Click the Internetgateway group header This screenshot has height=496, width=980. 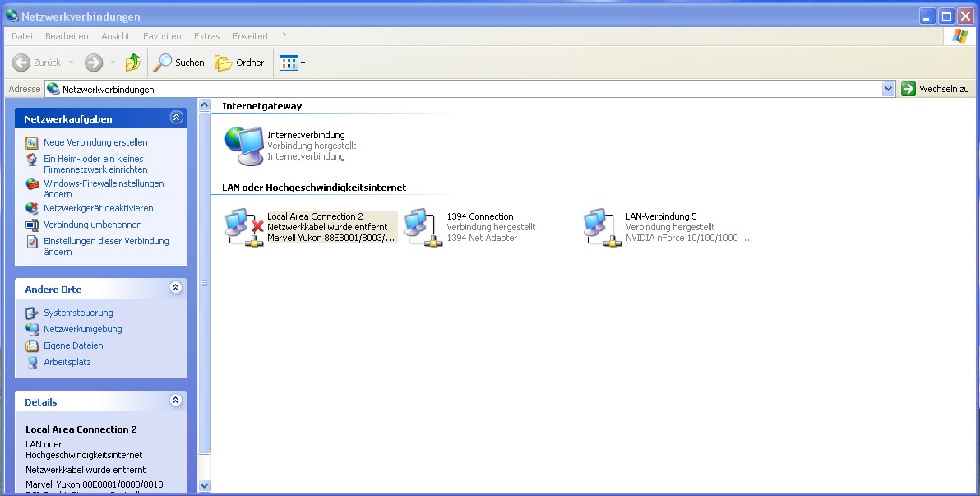coord(262,106)
